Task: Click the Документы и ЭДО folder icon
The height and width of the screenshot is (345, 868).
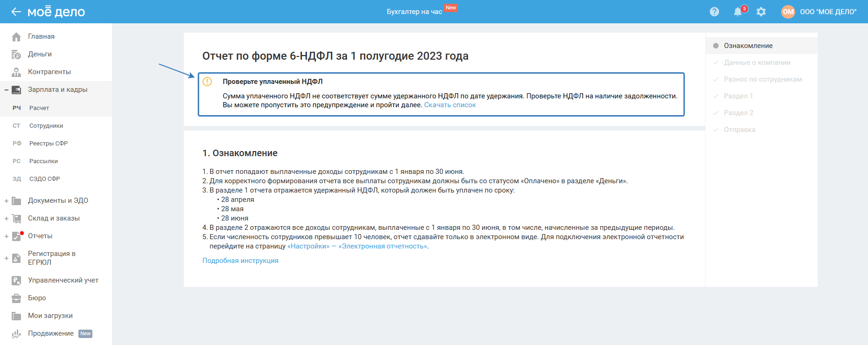Action: tap(16, 200)
